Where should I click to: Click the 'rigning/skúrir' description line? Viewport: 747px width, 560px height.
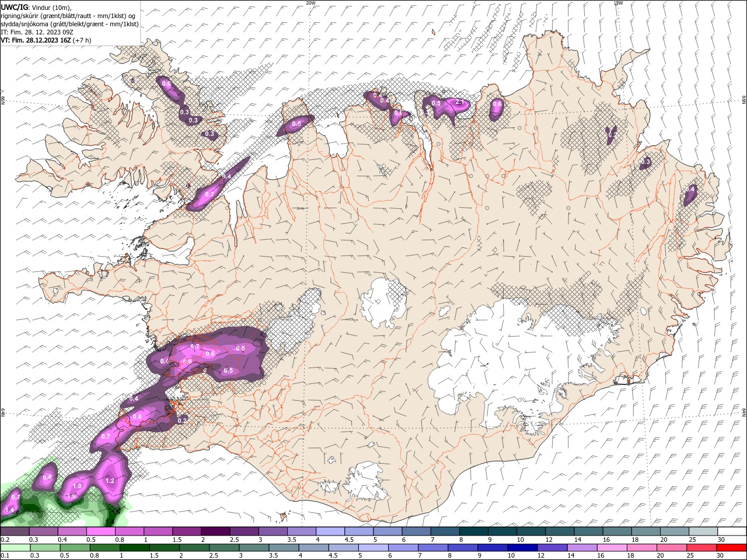[68, 16]
